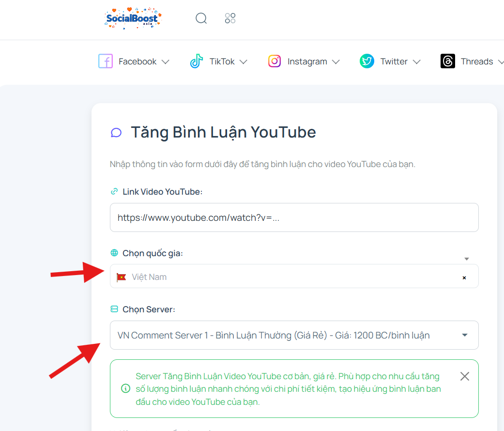Click the Facebook icon in navigation
The image size is (504, 431).
[x=106, y=61]
